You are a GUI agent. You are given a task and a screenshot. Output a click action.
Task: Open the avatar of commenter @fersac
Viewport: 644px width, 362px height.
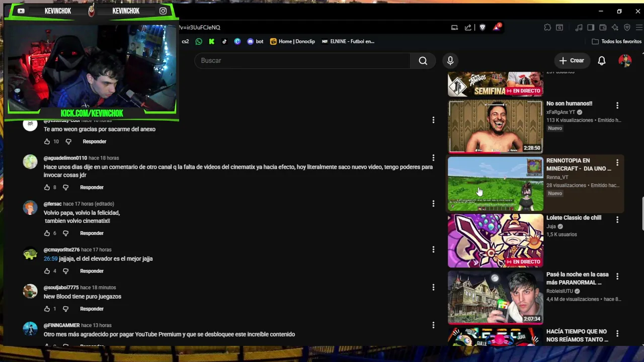click(30, 208)
